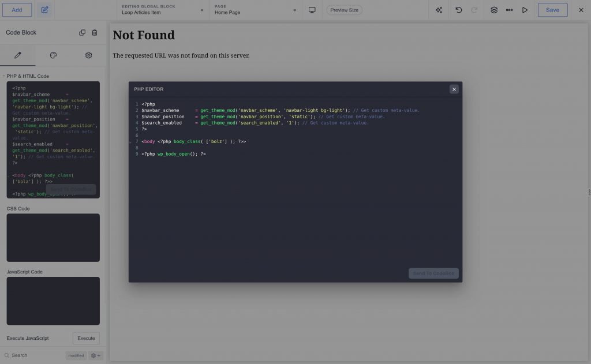Open the Loop Articles Item block dropdown
Screen dimensions: 591x364
tap(201, 10)
